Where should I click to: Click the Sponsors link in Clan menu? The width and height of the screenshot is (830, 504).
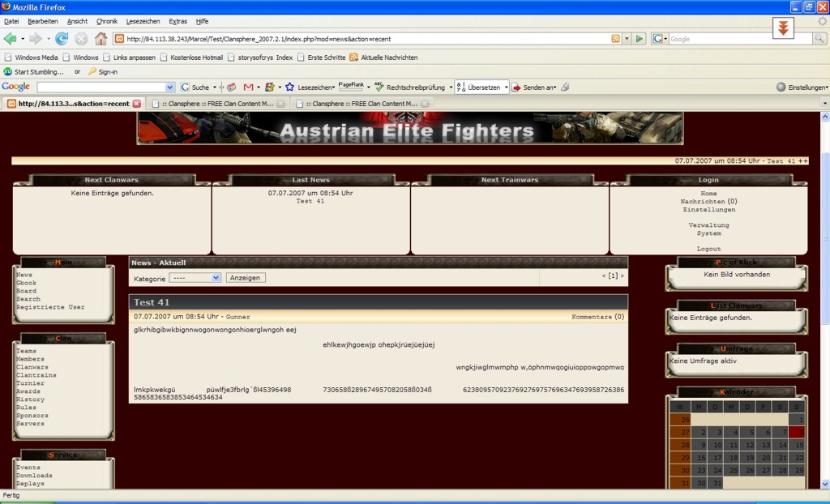(32, 416)
